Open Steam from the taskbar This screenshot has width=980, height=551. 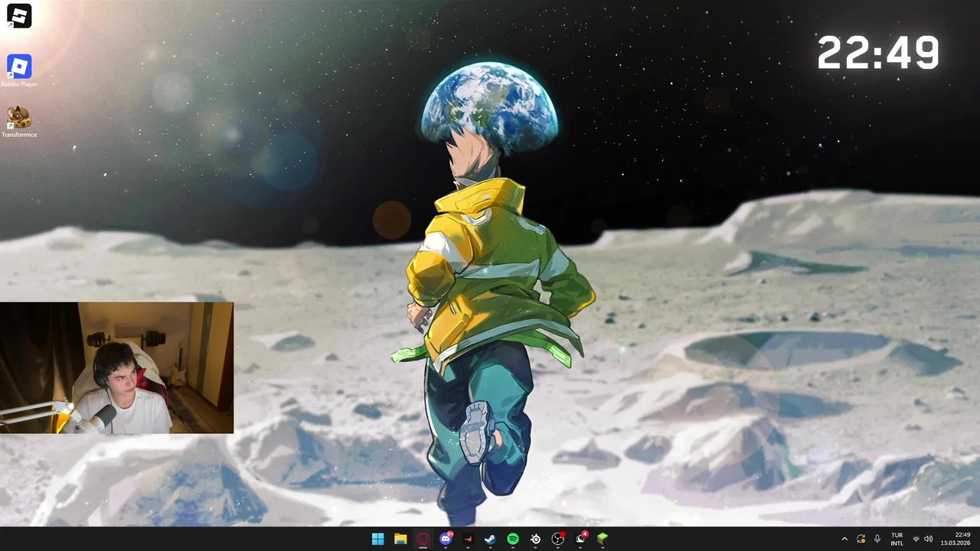tap(490, 539)
